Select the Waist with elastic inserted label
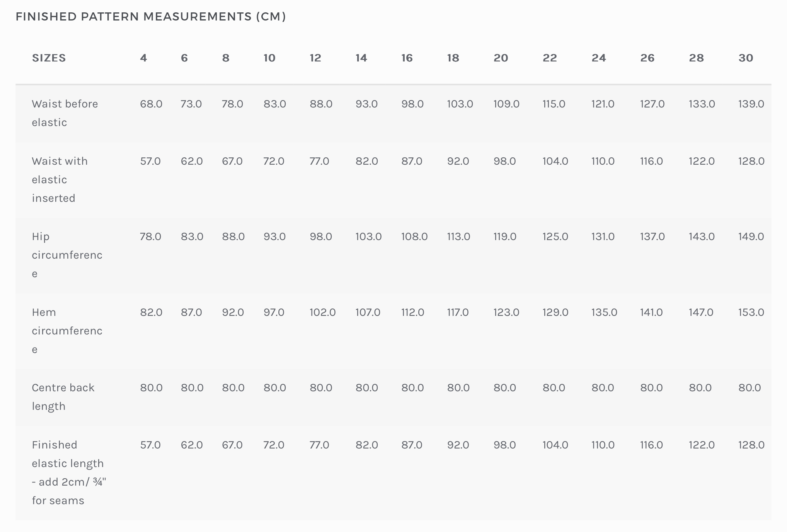The height and width of the screenshot is (532, 787). click(60, 179)
